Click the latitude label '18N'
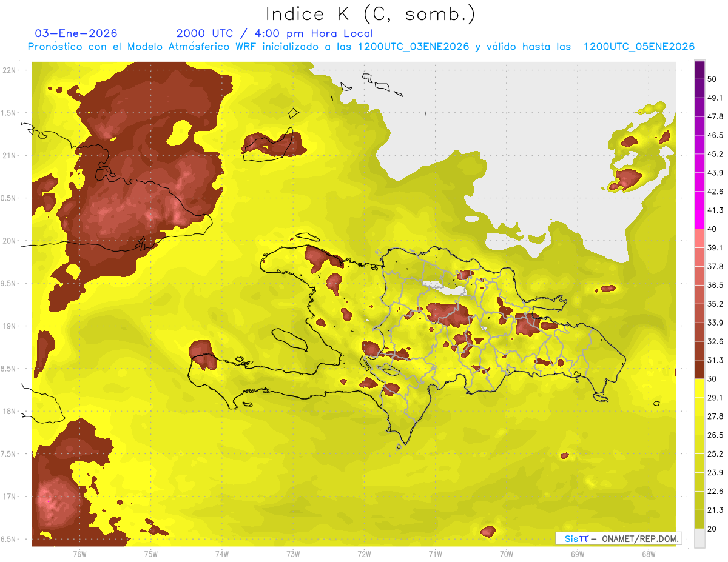Screen dimensions: 728x562 click(x=10, y=412)
